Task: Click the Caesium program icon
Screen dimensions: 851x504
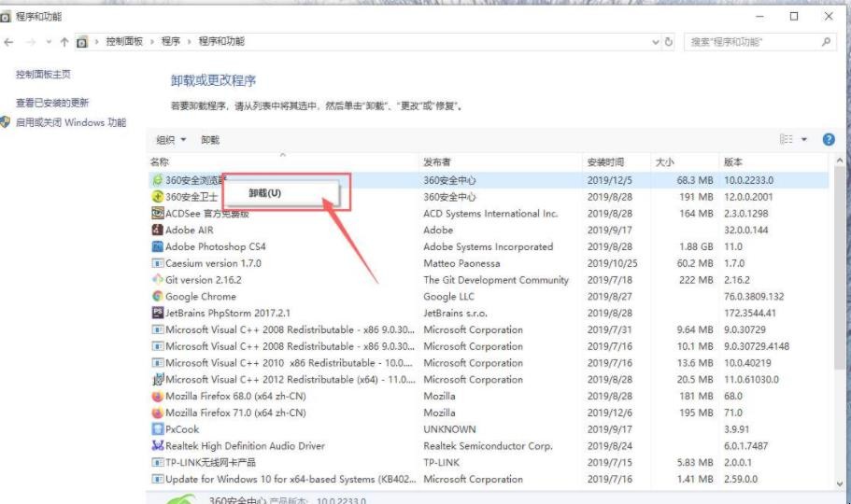Action: [x=157, y=263]
